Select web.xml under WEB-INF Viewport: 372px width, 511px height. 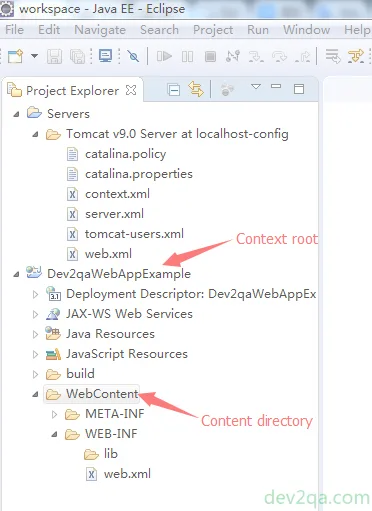tap(127, 474)
